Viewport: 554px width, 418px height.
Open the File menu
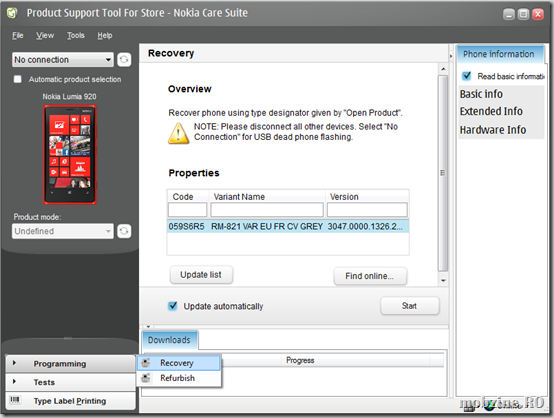pos(18,35)
